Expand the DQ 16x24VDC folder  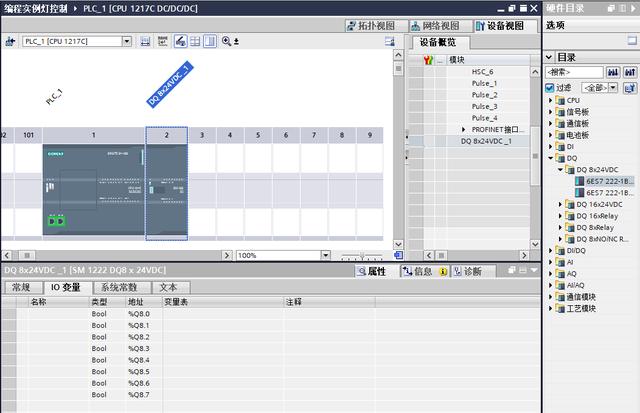pos(560,204)
